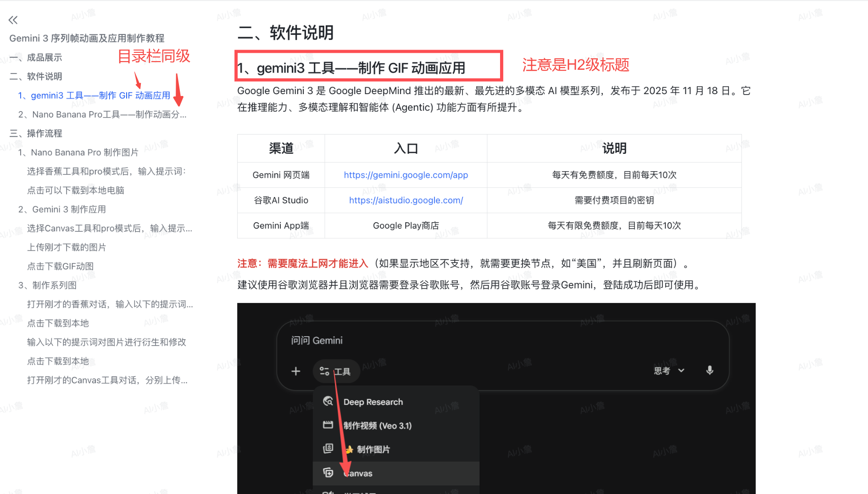This screenshot has height=494, width=868.
Task: Click table header 入口
Action: point(406,148)
